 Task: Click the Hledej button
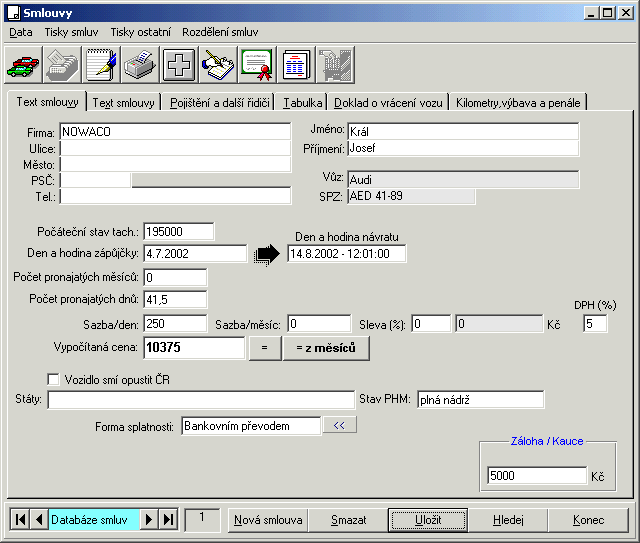click(508, 520)
